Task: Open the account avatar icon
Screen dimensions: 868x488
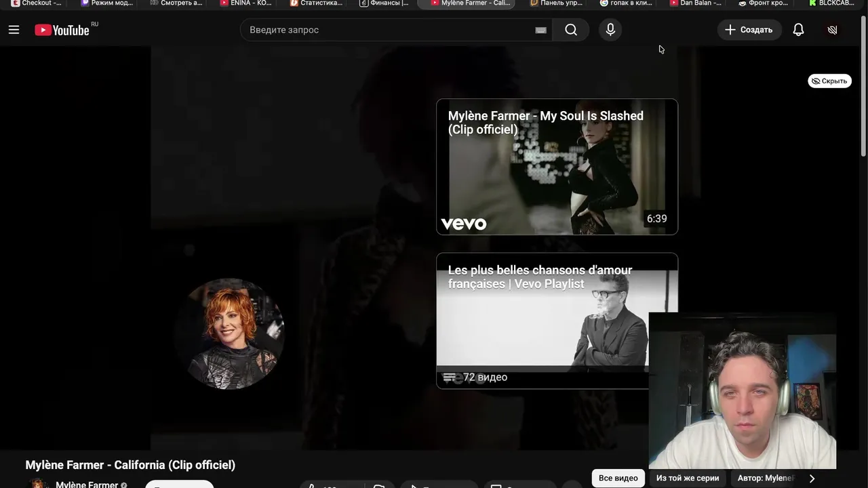Action: tap(833, 30)
